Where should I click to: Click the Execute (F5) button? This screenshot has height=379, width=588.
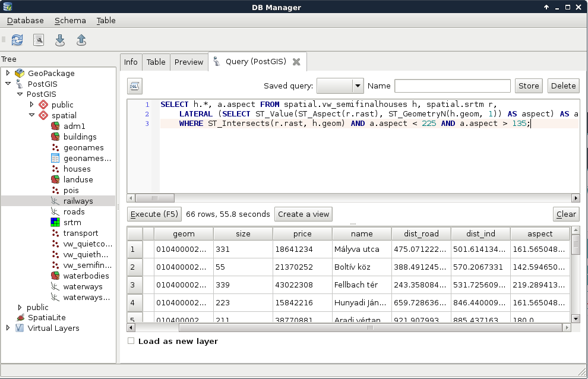154,214
